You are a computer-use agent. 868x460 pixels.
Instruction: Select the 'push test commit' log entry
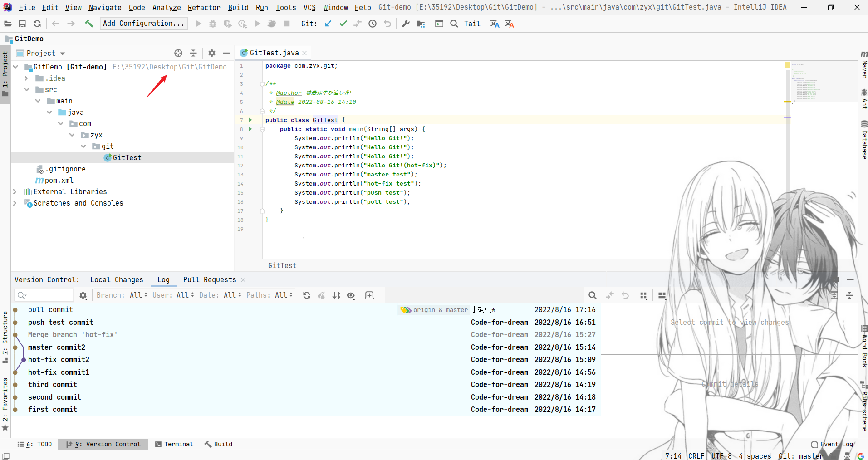(x=306, y=322)
